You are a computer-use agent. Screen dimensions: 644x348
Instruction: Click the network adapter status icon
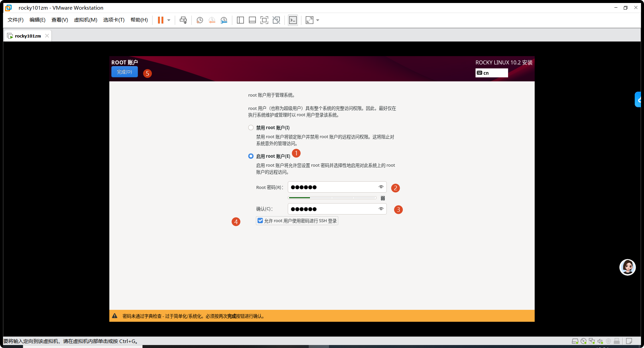tap(592, 341)
